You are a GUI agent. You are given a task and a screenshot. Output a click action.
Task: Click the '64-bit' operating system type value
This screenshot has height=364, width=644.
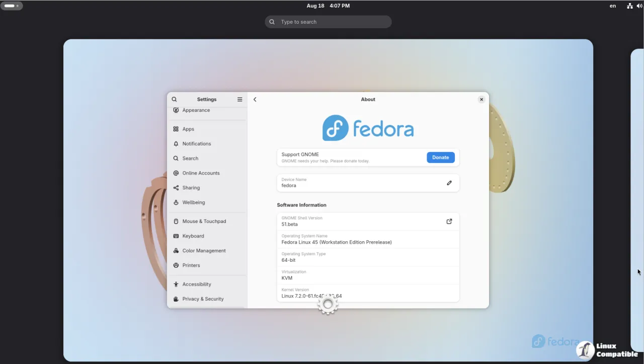pos(288,260)
